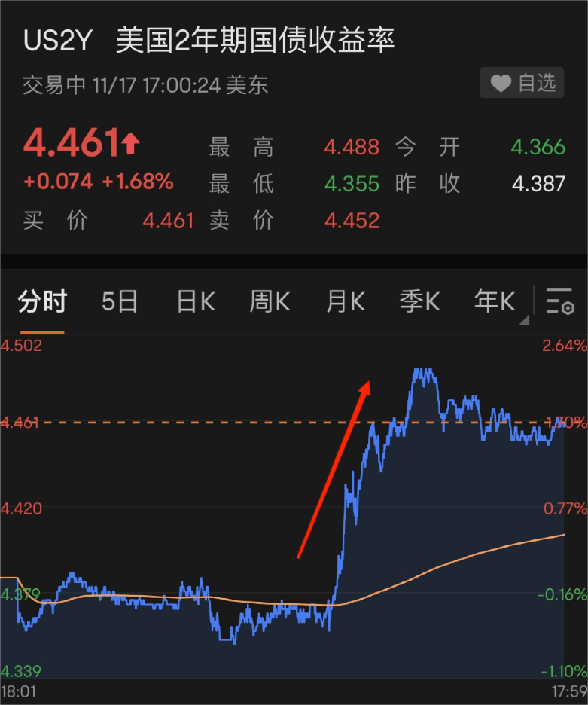The image size is (588, 705).
Task: Open the 年K chart tab
Action: point(495,301)
